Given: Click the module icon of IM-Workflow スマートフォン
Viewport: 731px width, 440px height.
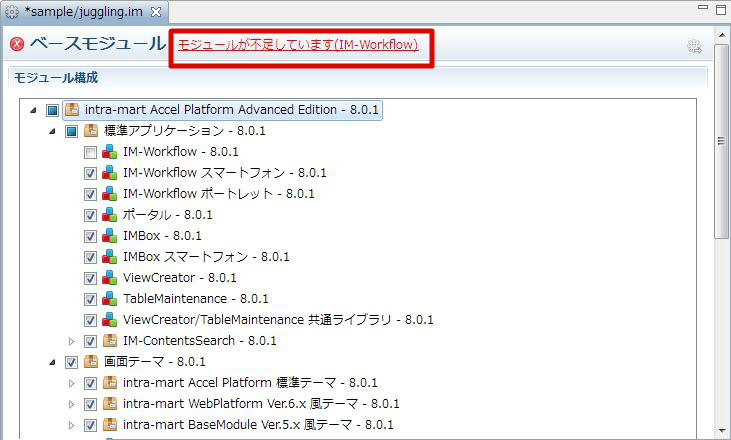Looking at the screenshot, I should pos(110,172).
